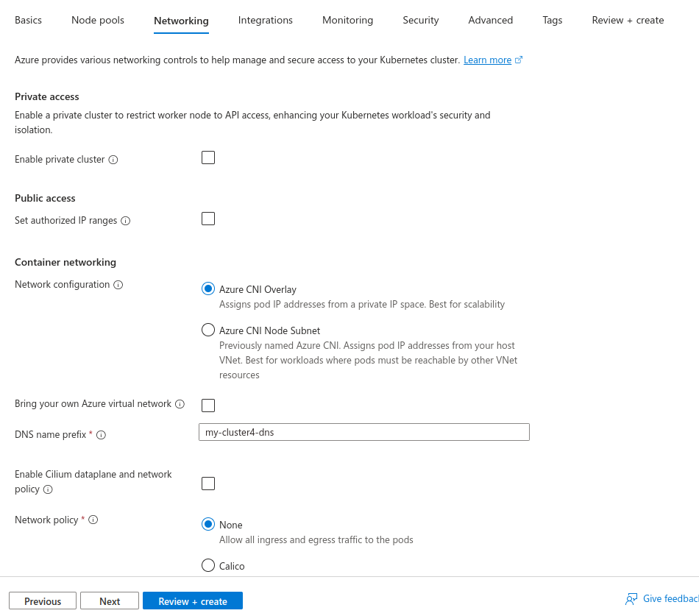This screenshot has height=616, width=699.
Task: Check Set authorized IP ranges box
Action: tap(208, 219)
